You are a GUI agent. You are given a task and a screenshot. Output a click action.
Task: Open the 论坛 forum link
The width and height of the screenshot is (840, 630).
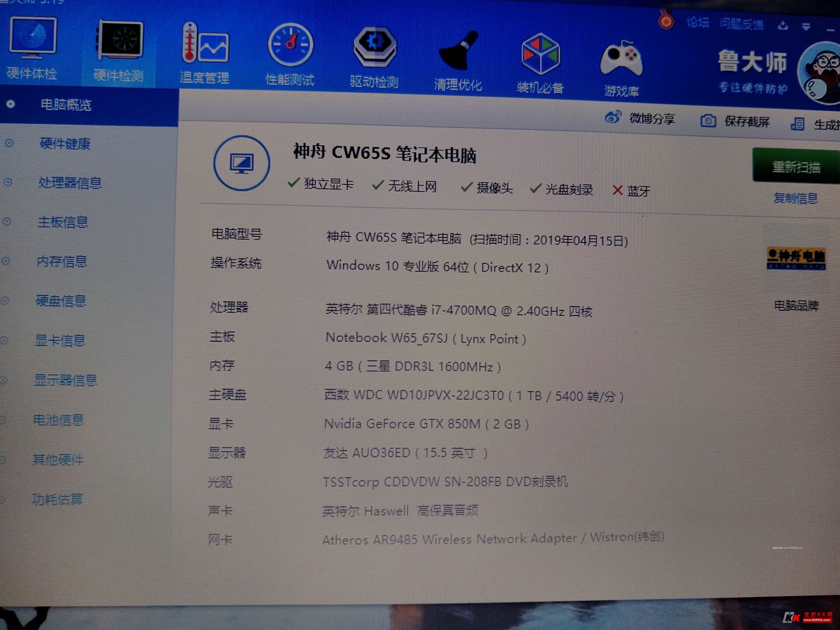click(698, 22)
